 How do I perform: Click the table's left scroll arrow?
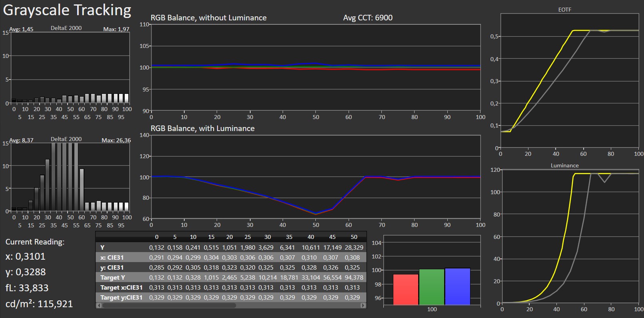99,306
